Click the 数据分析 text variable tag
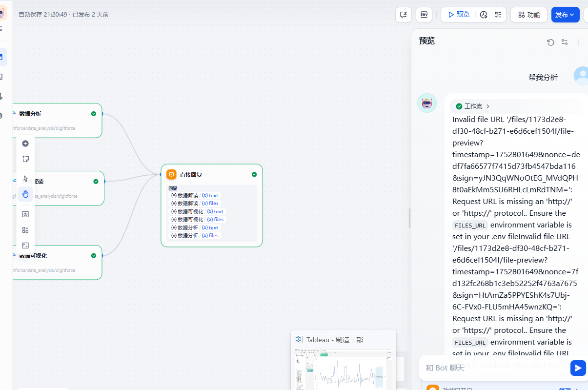588x390 pixels. 195,228
